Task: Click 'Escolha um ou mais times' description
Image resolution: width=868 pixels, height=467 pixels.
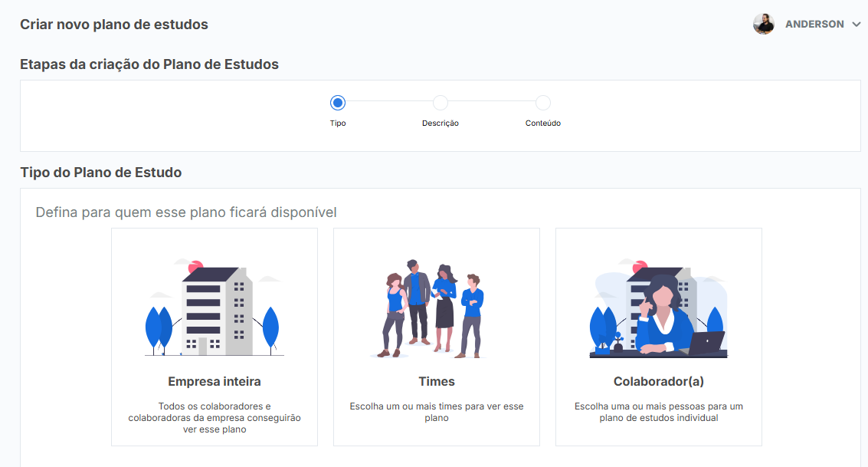Action: [437, 412]
